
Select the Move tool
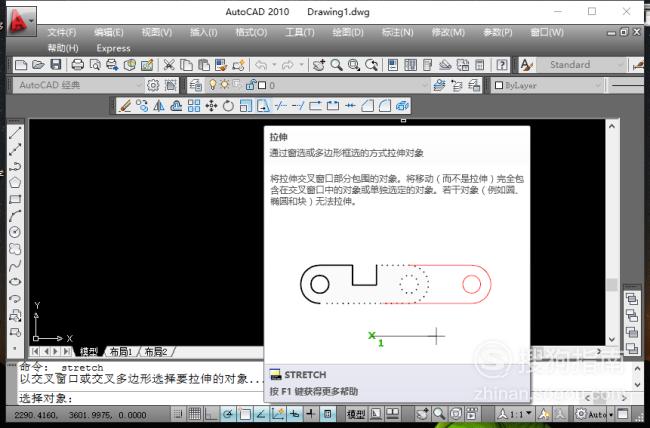click(211, 106)
